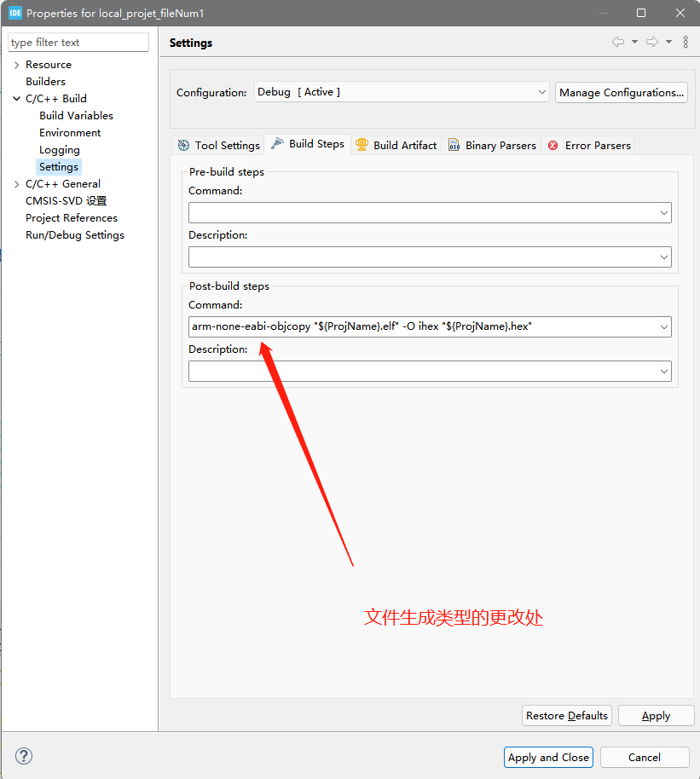Select Builders in the tree
Screen dimensions: 700x779
[45, 82]
